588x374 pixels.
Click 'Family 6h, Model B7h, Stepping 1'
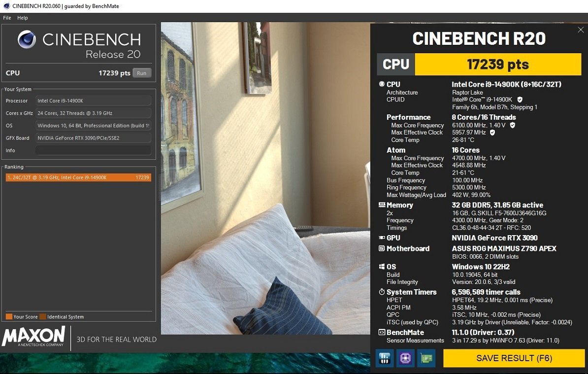click(494, 107)
